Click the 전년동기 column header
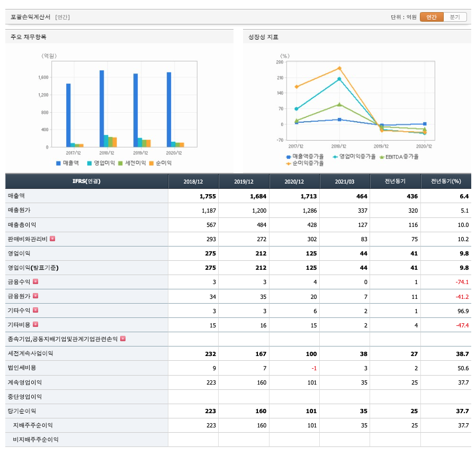The height and width of the screenshot is (456, 476). 395,181
